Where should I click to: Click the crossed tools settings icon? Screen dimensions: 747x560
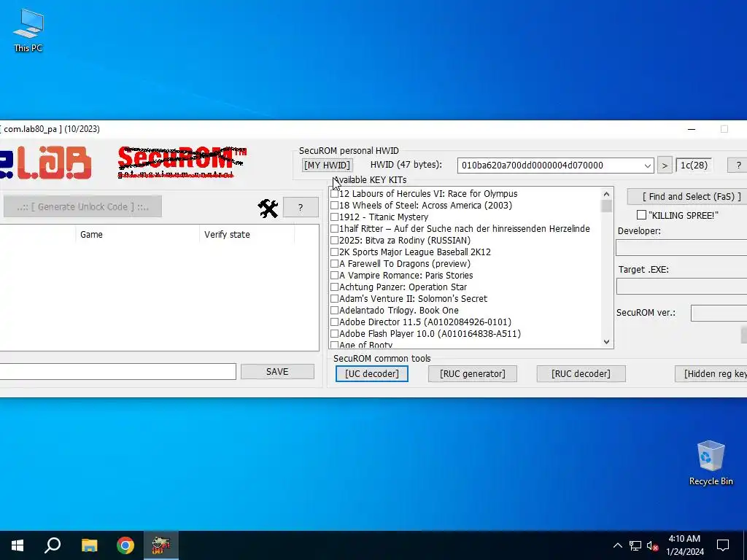click(268, 208)
